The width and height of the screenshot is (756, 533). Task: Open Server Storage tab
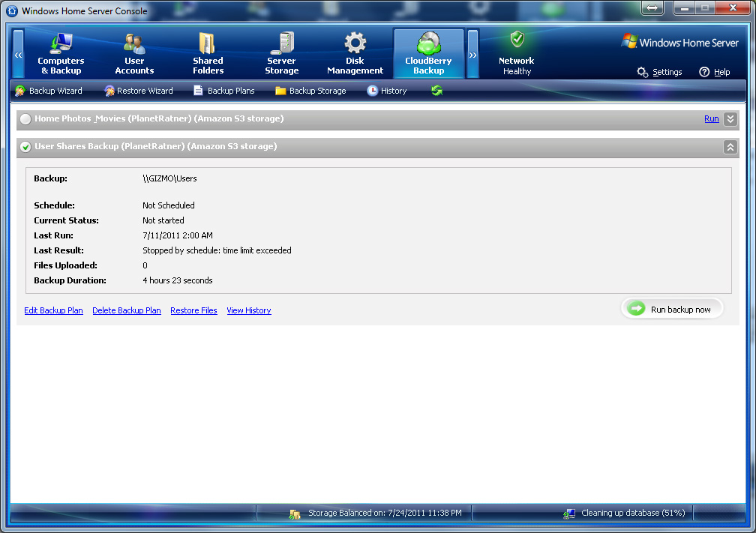[x=281, y=53]
